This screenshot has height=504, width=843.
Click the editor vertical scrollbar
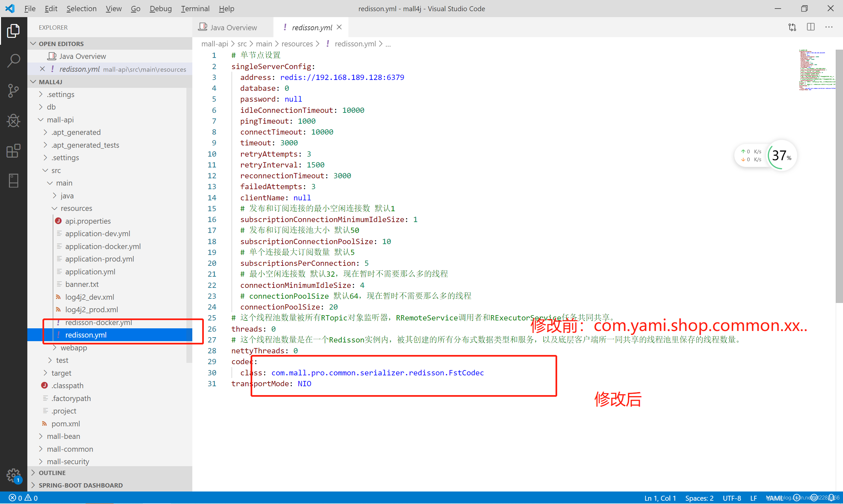point(839,177)
